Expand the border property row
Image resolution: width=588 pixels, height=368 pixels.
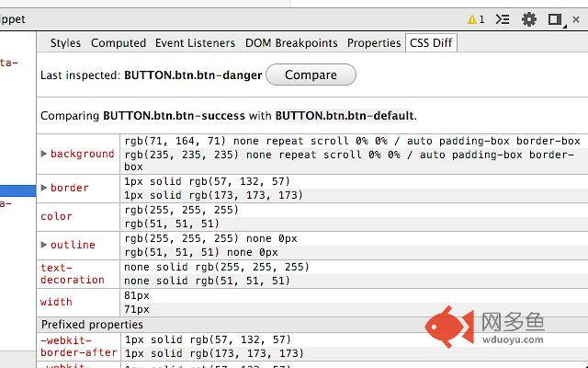coord(44,188)
